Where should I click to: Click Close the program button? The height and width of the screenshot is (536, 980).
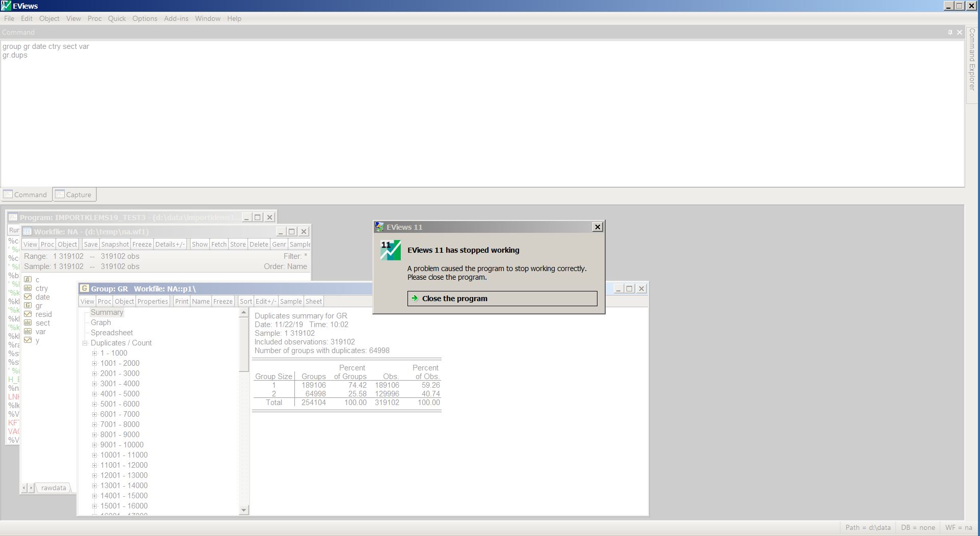click(502, 299)
